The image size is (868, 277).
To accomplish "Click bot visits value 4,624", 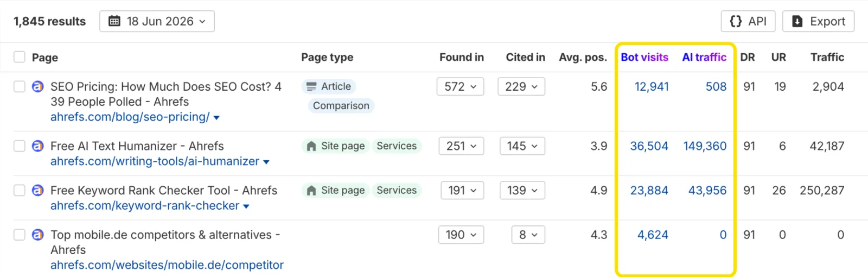I will tap(653, 235).
